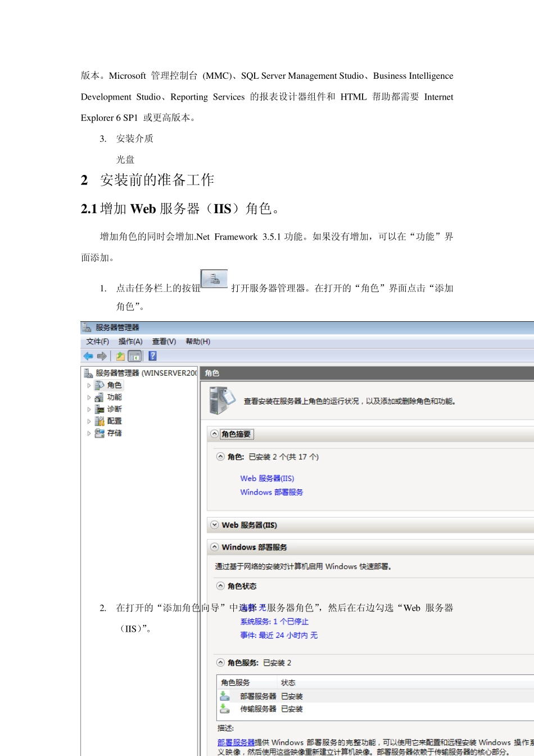The width and height of the screenshot is (534, 756).
Task: Click the large server roles graphic
Action: 222,400
